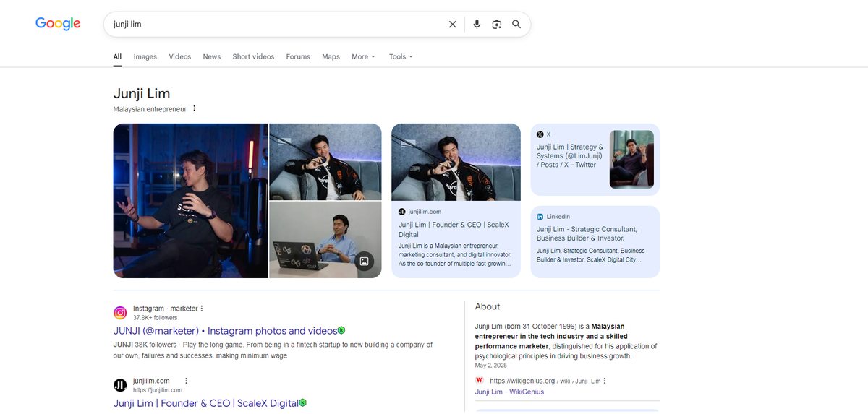Click the About heading
The width and height of the screenshot is (868, 414).
488,306
